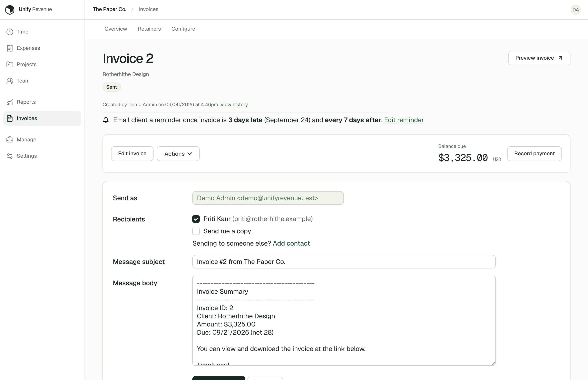
Task: Click the Reports chart icon
Action: pos(10,102)
